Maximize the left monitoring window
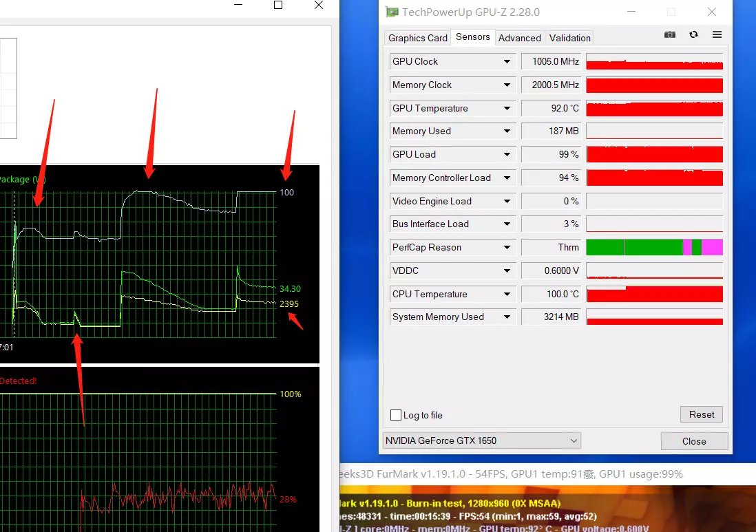This screenshot has width=756, height=532. point(278,5)
